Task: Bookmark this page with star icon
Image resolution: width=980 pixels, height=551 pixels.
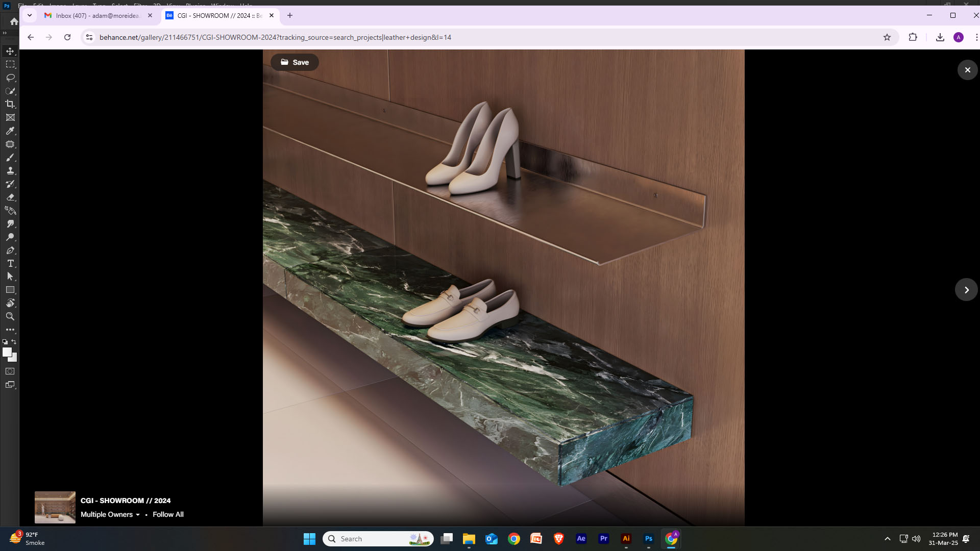Action: pyautogui.click(x=887, y=37)
